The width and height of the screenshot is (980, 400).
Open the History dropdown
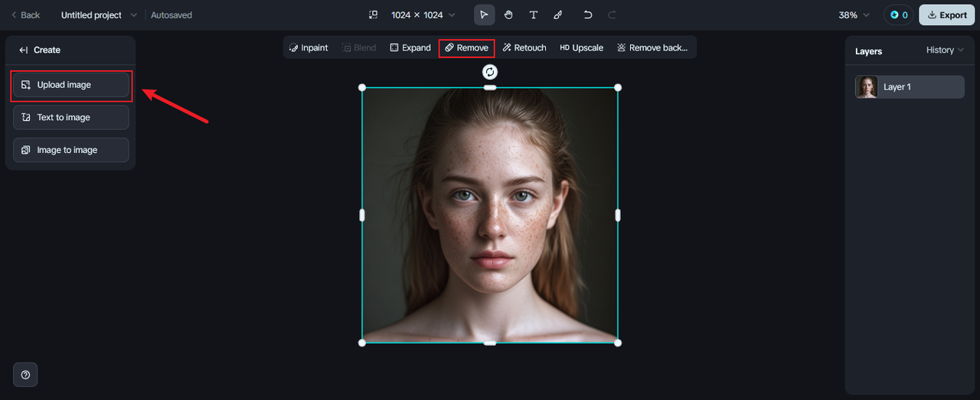945,50
